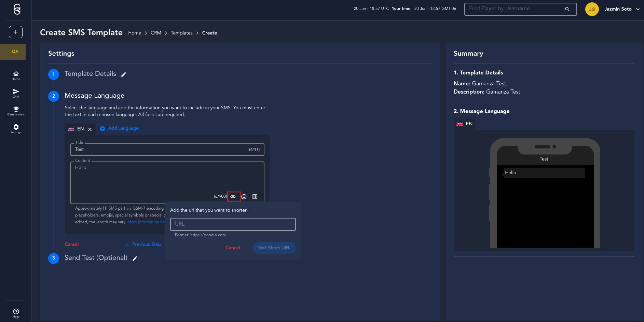Open the emoji picker icon
Image resolution: width=644 pixels, height=322 pixels.
244,197
